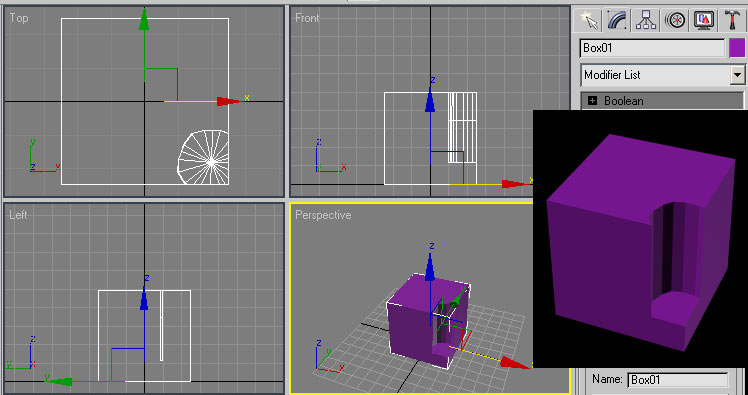The height and width of the screenshot is (395, 748).
Task: Click the purple object color swatch
Action: (737, 48)
